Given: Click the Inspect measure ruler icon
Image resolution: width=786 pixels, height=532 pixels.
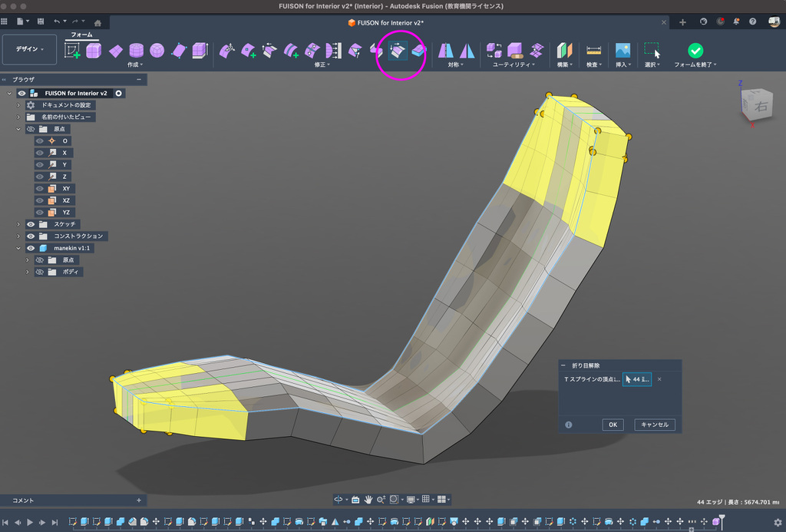Looking at the screenshot, I should coord(593,51).
